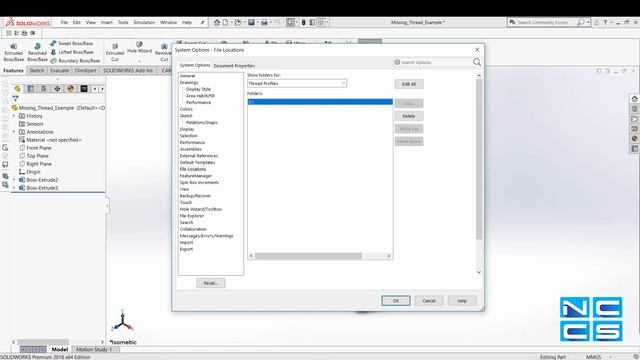
Task: Open the FeatureManager design tree tab icon
Action: (x=17, y=89)
